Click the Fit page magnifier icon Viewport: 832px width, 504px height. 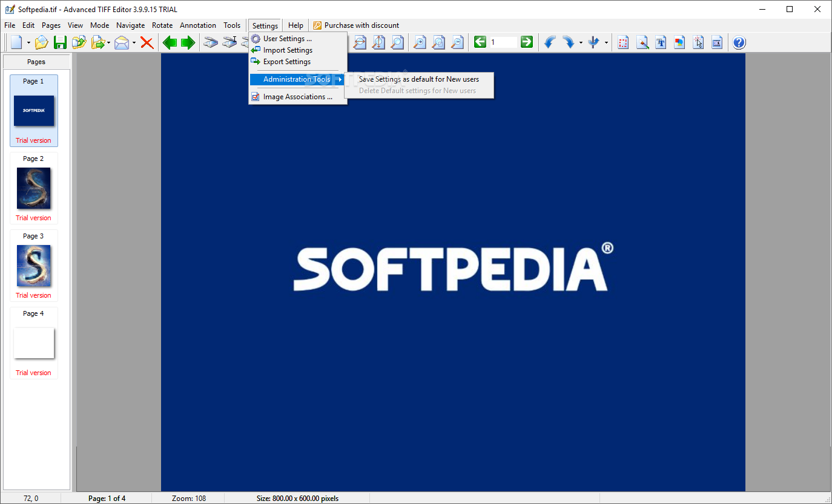[397, 42]
